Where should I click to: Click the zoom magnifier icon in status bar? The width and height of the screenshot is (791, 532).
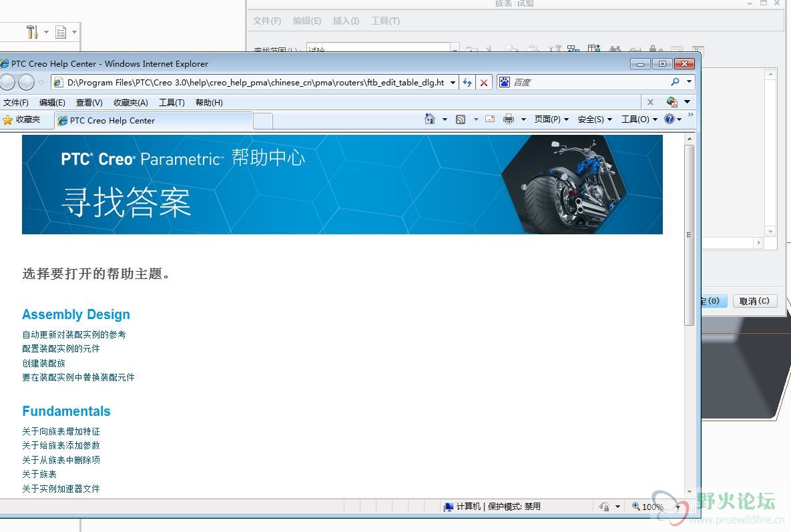635,506
